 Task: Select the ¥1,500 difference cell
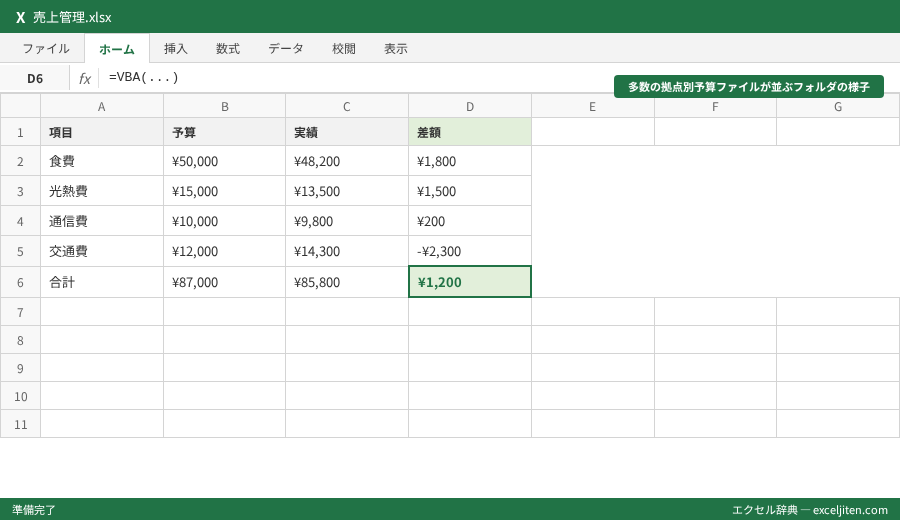tap(470, 191)
